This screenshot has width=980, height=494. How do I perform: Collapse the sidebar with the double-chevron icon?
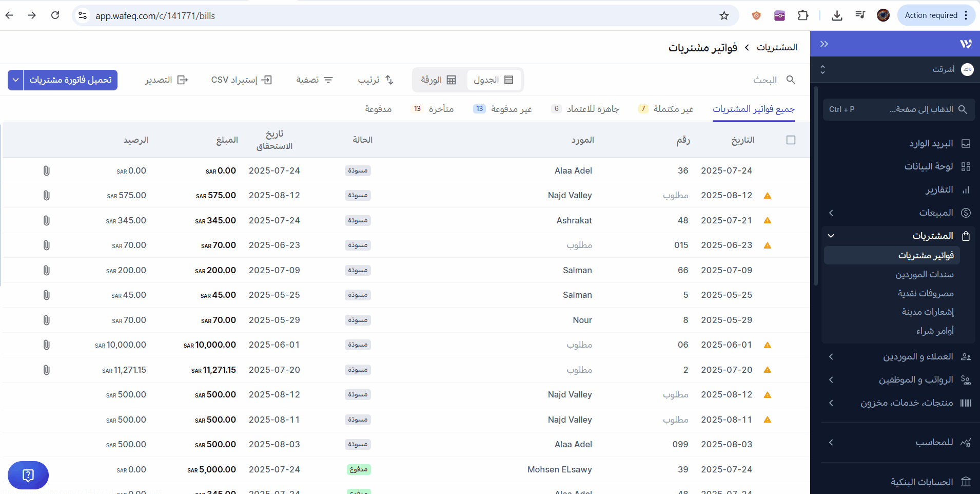point(824,44)
